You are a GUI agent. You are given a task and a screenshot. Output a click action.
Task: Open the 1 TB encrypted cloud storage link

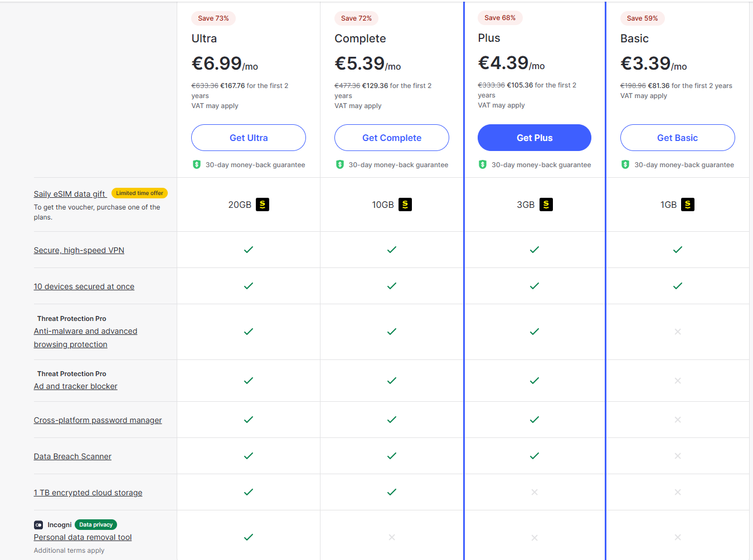coord(88,493)
